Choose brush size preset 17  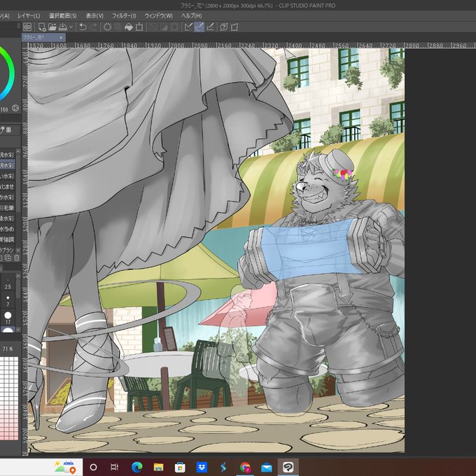(x=8, y=318)
